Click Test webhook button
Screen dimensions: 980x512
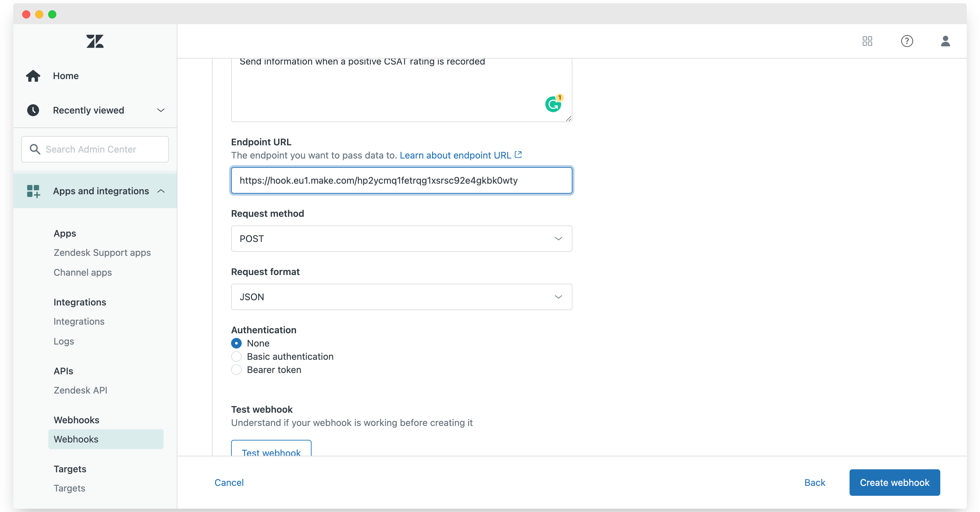click(271, 449)
